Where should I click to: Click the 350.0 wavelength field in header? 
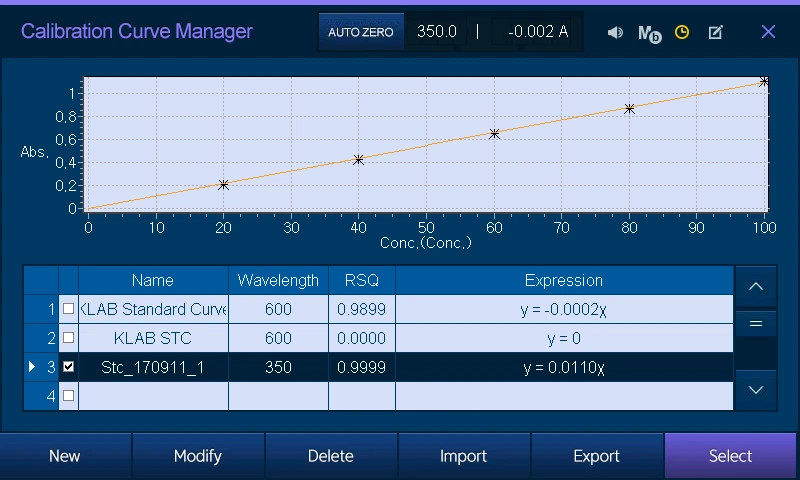(x=437, y=32)
